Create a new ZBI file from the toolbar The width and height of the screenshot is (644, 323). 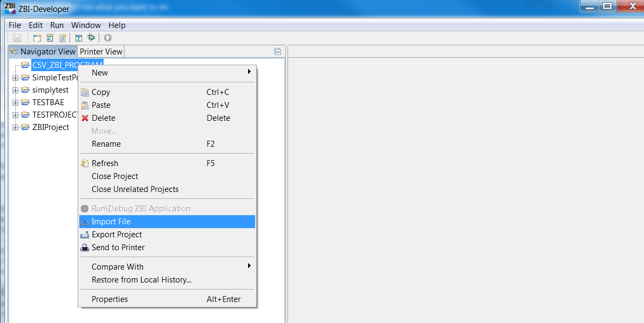50,38
